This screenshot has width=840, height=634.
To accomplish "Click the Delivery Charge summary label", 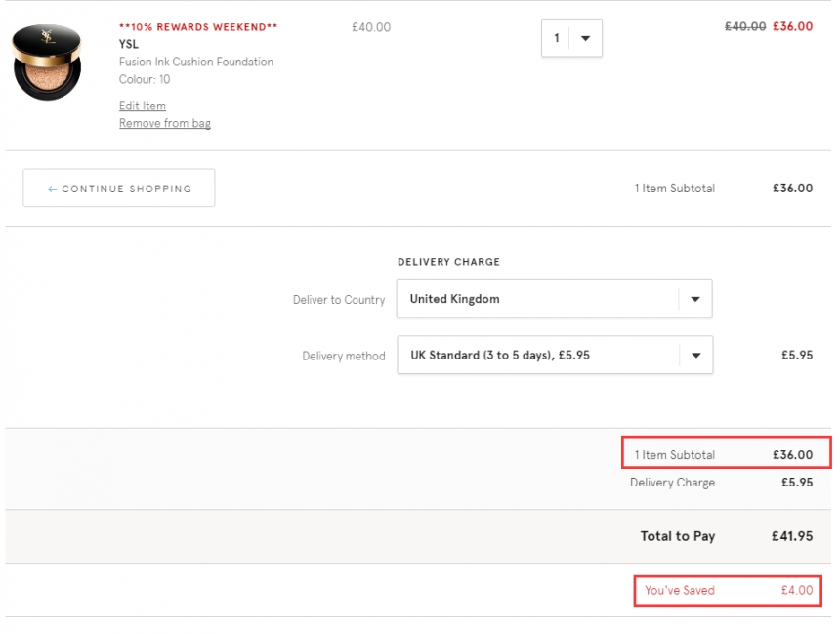I will (x=672, y=483).
